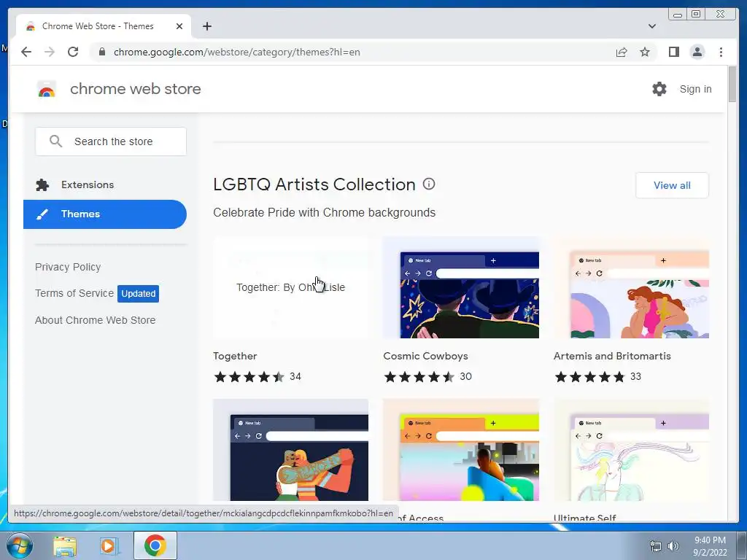This screenshot has height=560, width=747.
Task: Open a new tab with the plus button
Action: [x=206, y=26]
